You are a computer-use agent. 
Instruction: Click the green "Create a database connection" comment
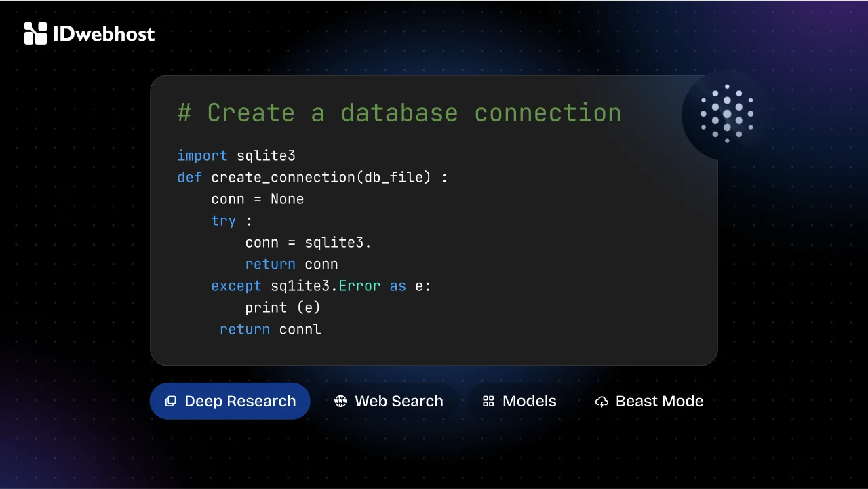tap(399, 113)
